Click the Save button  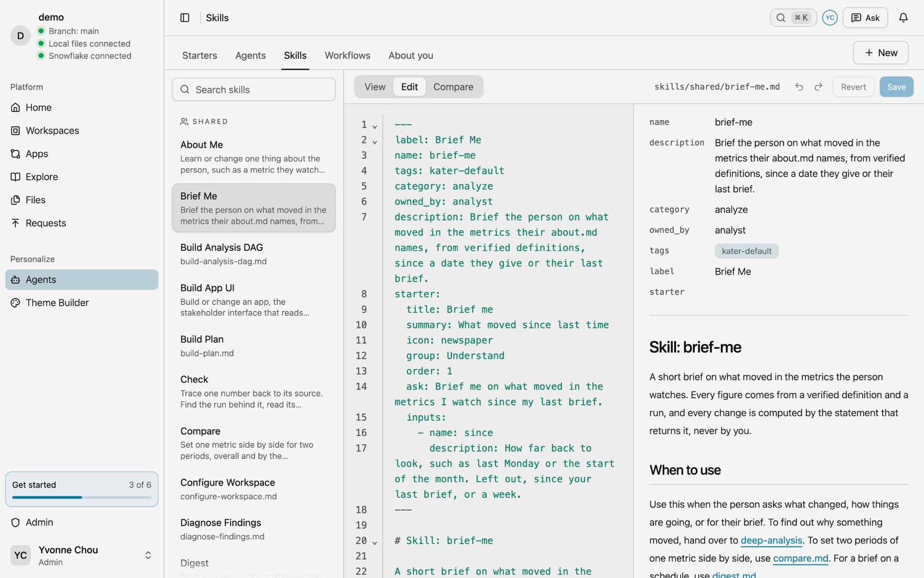[896, 87]
